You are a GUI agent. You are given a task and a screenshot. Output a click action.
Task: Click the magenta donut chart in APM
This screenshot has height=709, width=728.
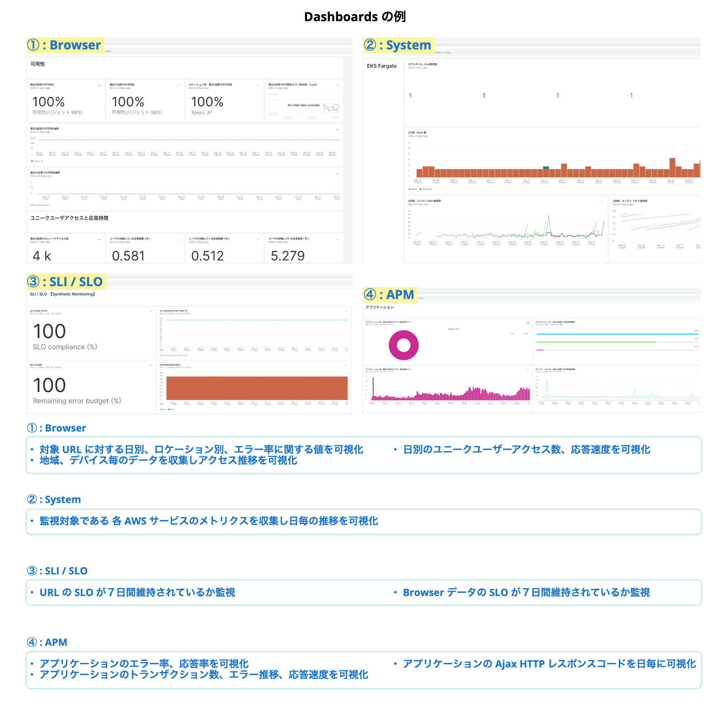[403, 345]
